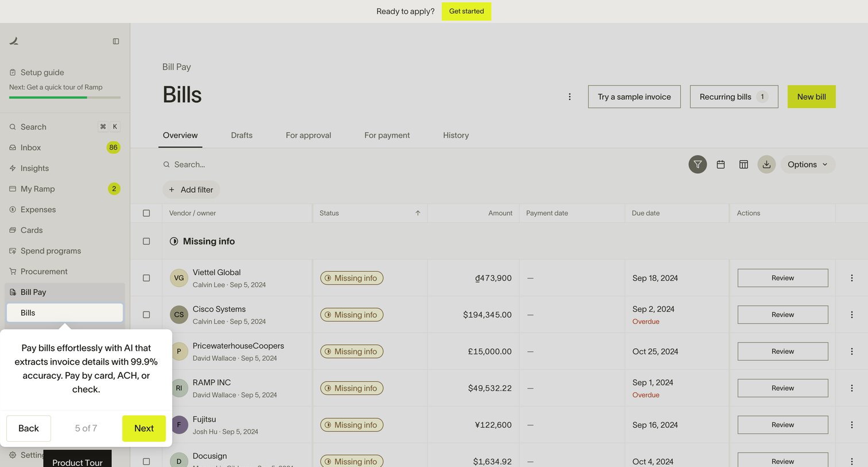
Task: Switch to the Overview tab
Action: (180, 135)
